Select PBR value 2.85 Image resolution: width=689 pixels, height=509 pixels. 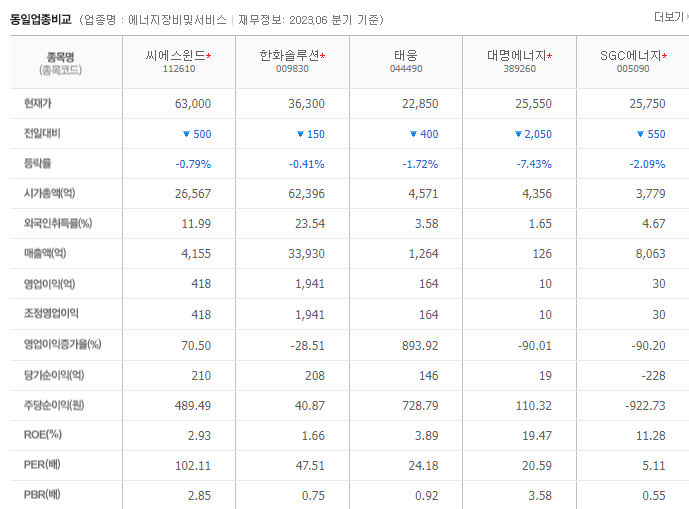click(199, 495)
